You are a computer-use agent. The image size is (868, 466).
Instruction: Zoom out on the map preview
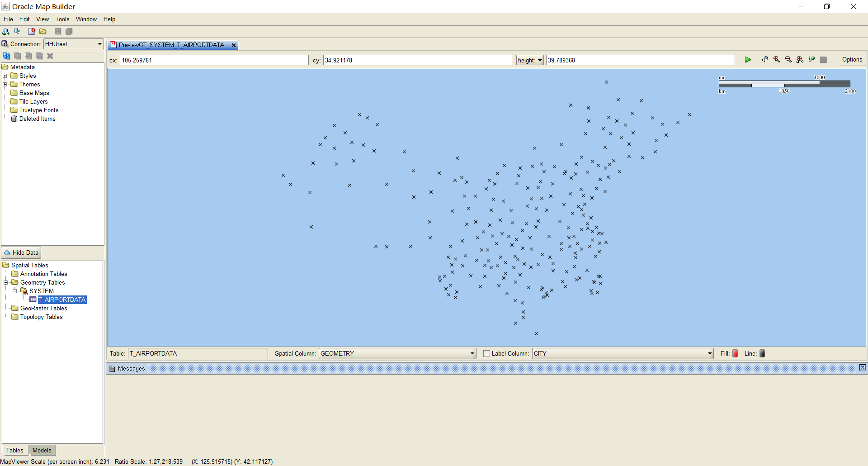click(x=789, y=59)
